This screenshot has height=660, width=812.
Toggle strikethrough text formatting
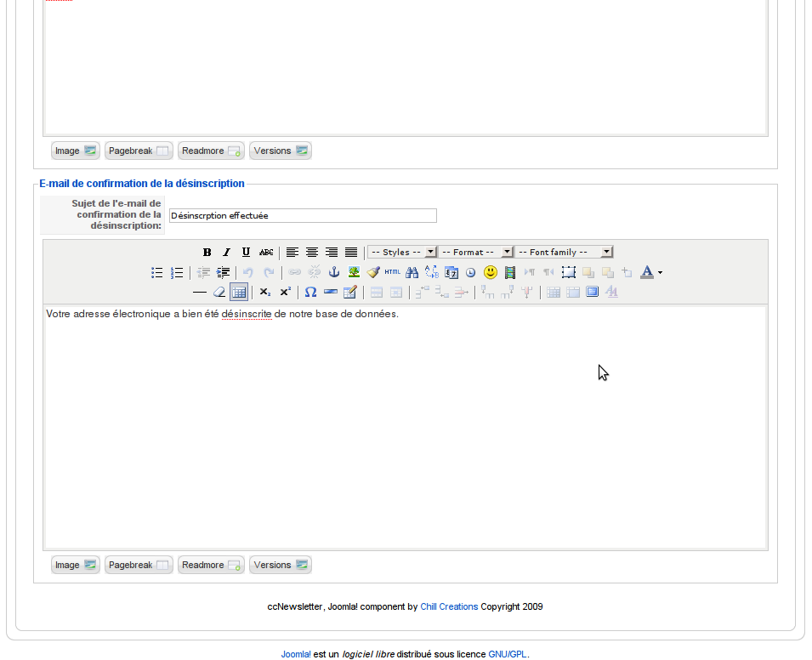[x=266, y=253]
